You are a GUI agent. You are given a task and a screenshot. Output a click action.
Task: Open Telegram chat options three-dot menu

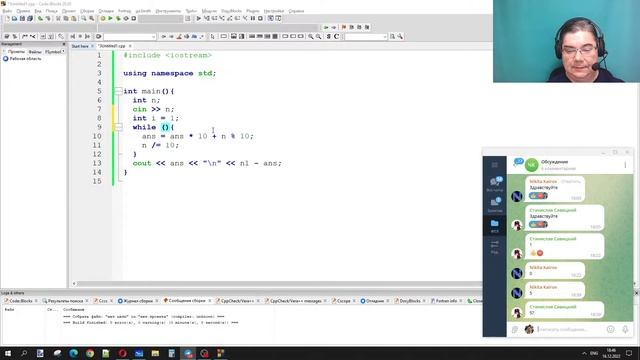click(625, 165)
